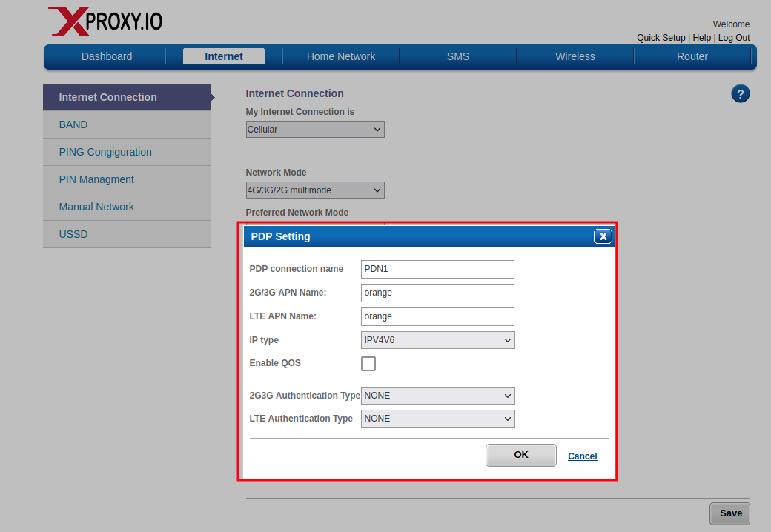
Task: Open My Internet Connection dropdown
Action: coord(315,130)
